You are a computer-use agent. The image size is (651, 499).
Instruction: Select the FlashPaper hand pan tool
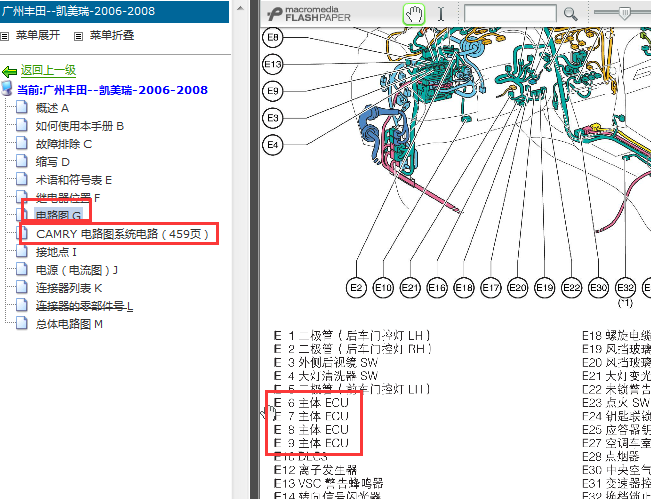coord(414,14)
